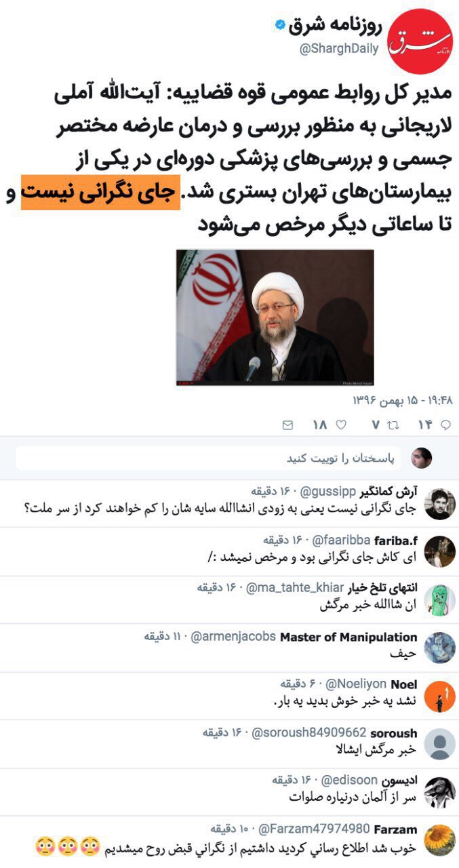Open Farzam's sunflower profile avatar
Screen dimensions: 459x868
(x=439, y=840)
